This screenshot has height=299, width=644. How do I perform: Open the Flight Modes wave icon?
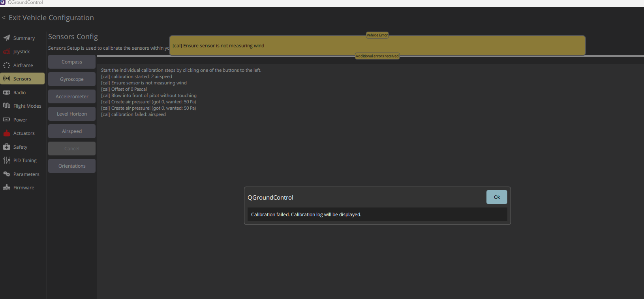7,106
